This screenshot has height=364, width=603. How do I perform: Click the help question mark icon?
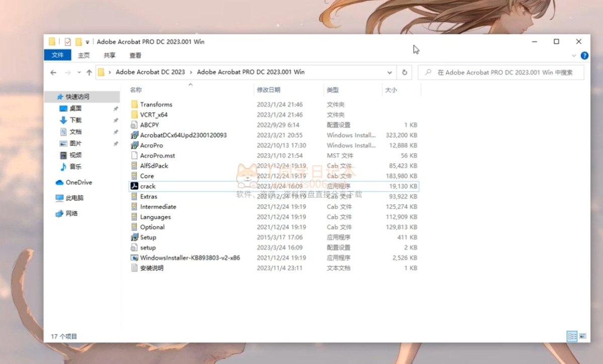584,55
